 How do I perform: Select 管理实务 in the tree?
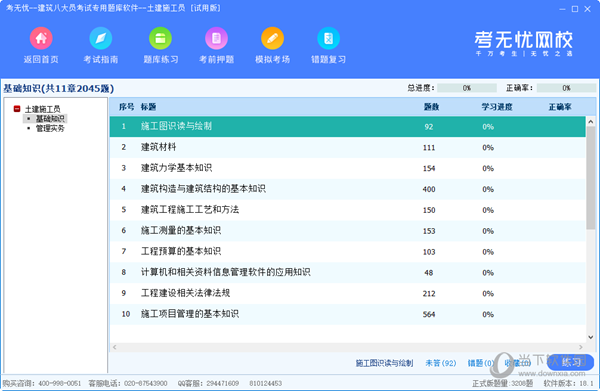click(x=50, y=128)
